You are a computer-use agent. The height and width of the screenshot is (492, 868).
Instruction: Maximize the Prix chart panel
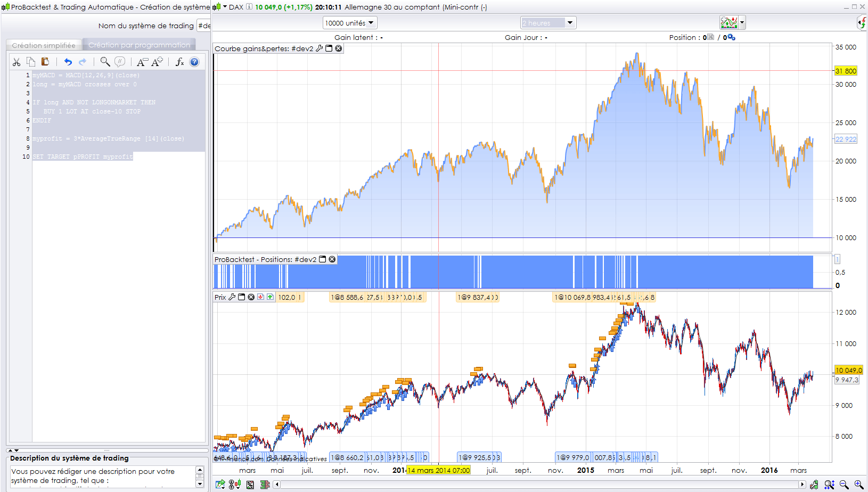pyautogui.click(x=242, y=297)
